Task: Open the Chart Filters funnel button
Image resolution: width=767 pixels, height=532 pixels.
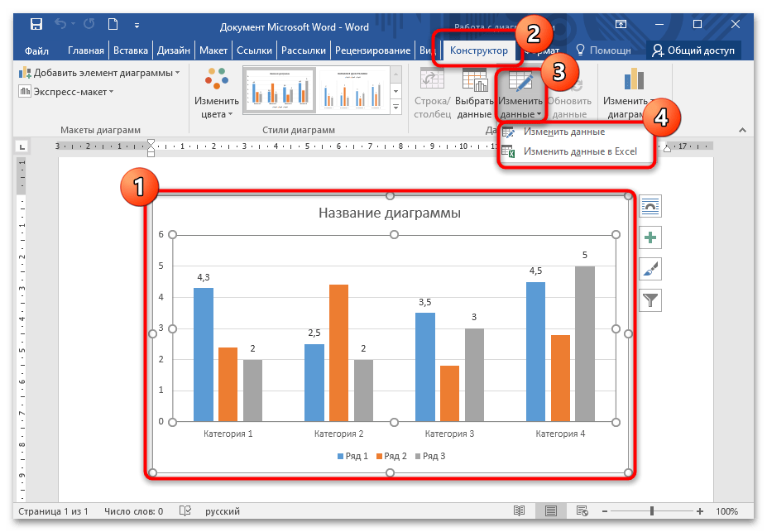Action: 650,300
